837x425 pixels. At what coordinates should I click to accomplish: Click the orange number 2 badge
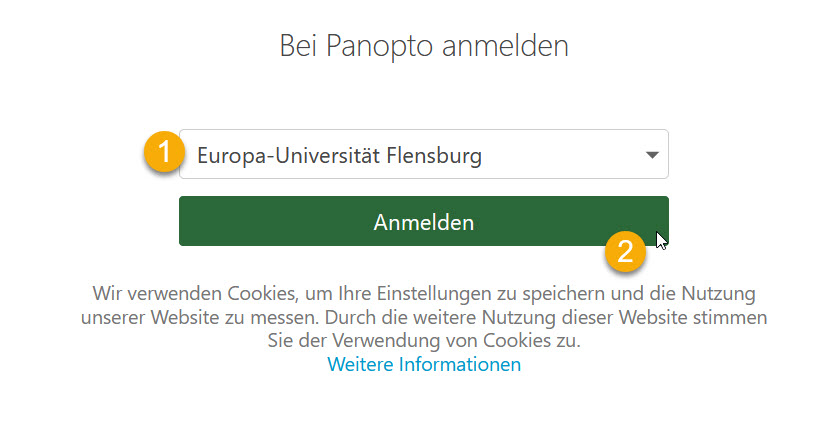click(x=626, y=251)
